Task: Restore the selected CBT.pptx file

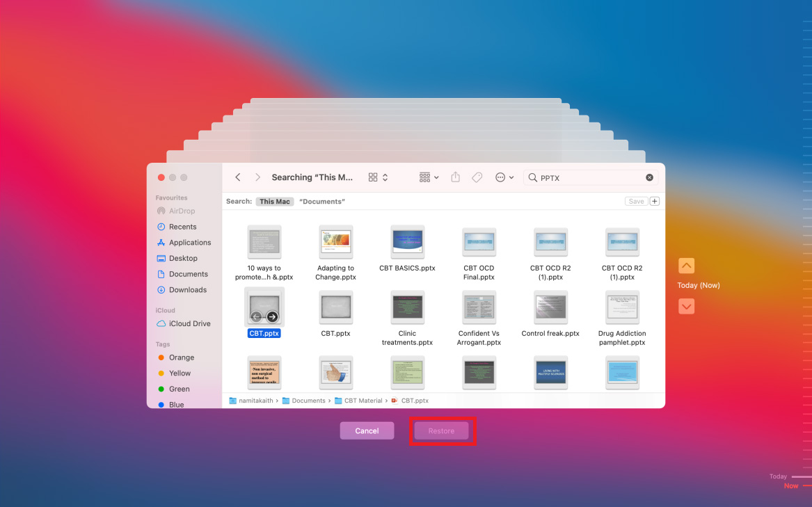Action: tap(441, 430)
